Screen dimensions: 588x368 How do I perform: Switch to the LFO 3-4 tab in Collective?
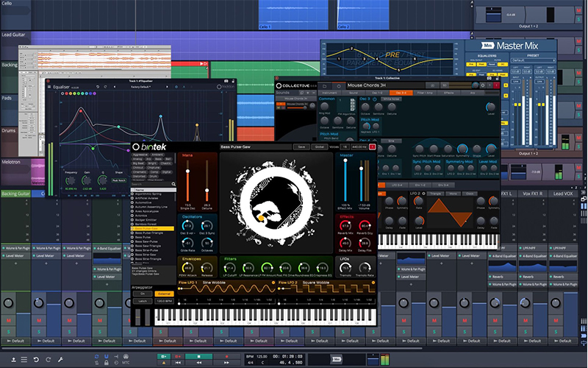[397, 185]
